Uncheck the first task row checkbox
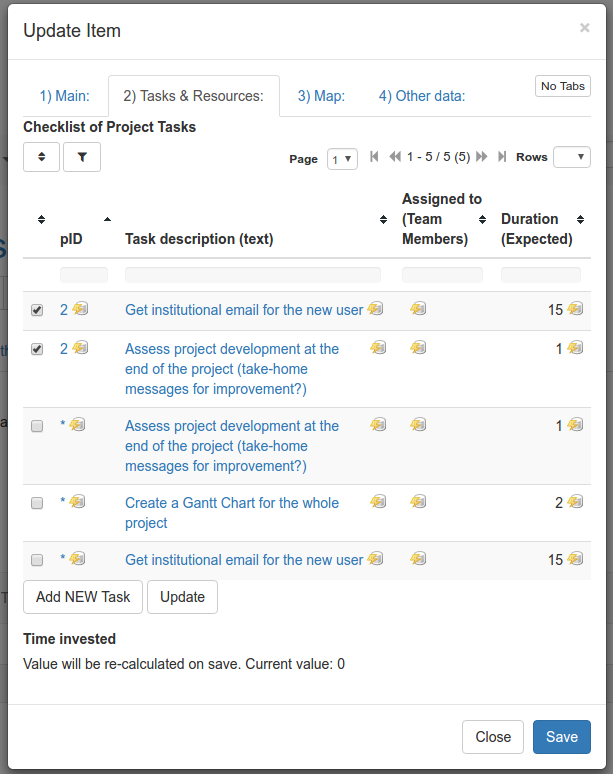This screenshot has width=613, height=774. click(37, 310)
